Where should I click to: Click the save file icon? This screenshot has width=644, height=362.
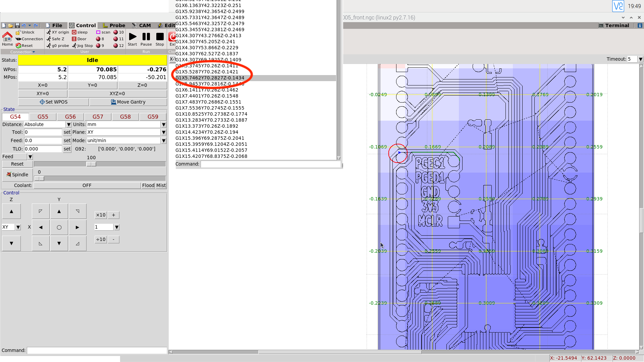[x=17, y=25]
